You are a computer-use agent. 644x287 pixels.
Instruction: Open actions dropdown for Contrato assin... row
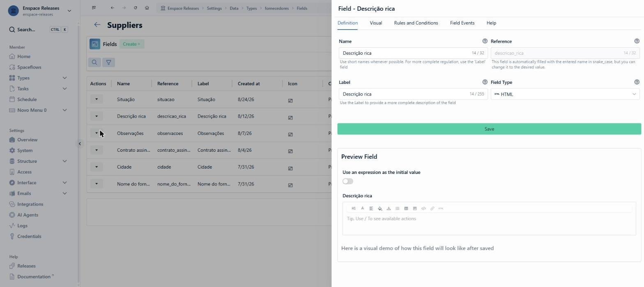[97, 150]
